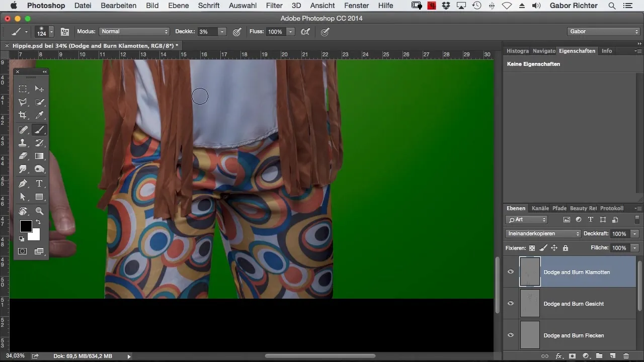Select the Clone Stamp tool
The image size is (644, 362).
(23, 143)
